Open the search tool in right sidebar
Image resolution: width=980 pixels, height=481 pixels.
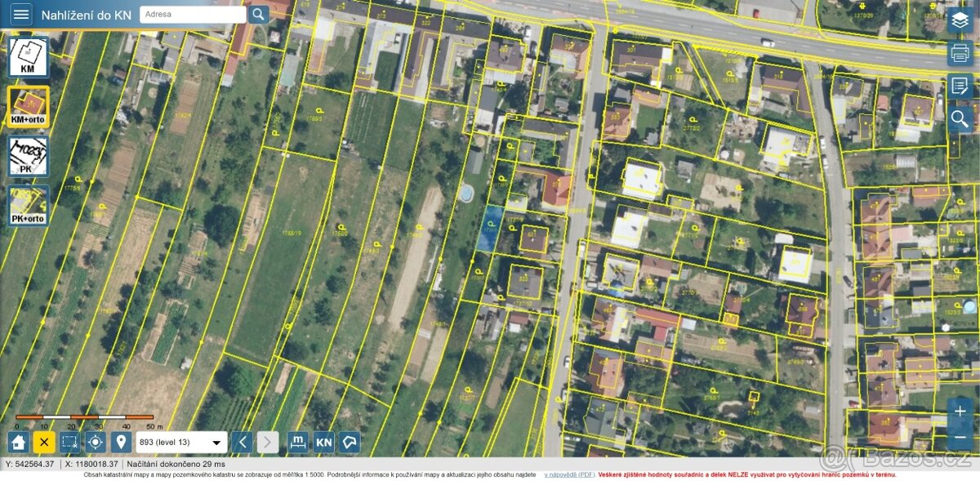click(x=960, y=118)
